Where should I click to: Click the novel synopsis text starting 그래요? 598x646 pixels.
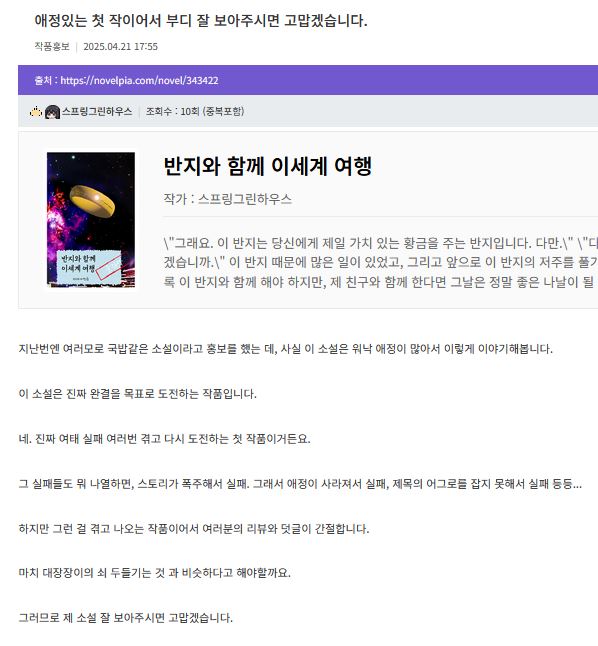coord(380,262)
